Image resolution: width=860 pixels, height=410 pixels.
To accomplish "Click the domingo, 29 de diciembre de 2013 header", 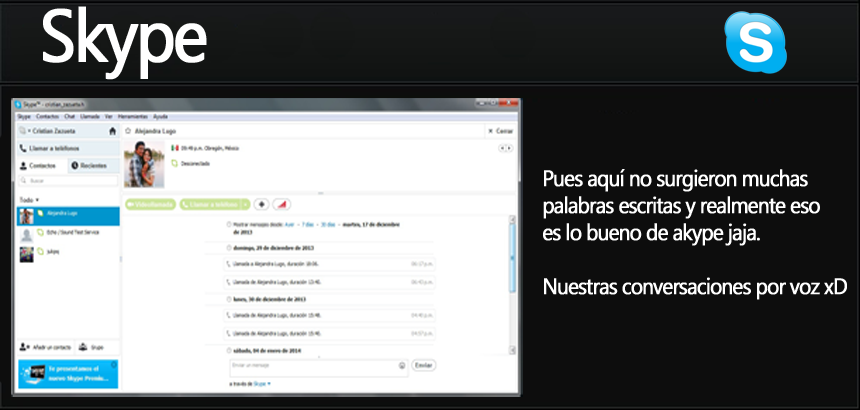I will click(273, 248).
